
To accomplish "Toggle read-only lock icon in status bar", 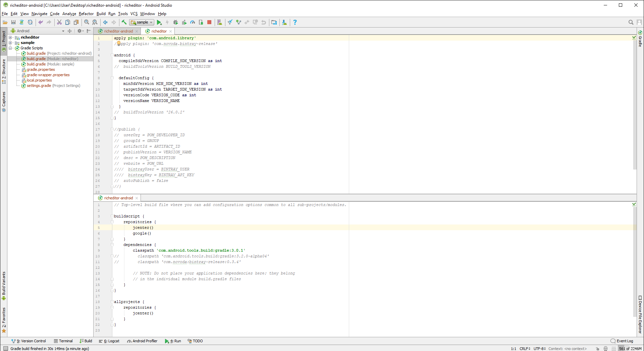I will (x=598, y=349).
